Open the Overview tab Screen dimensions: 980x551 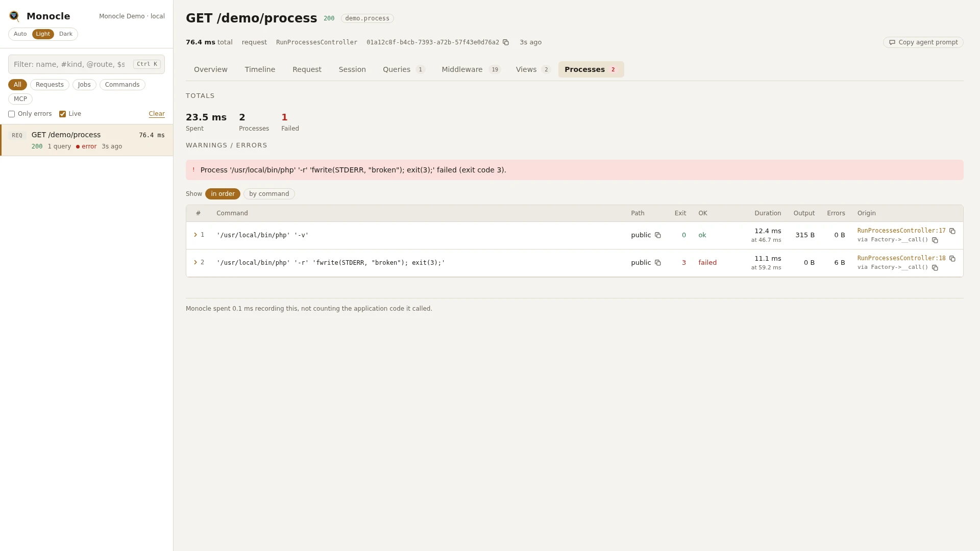tap(211, 69)
